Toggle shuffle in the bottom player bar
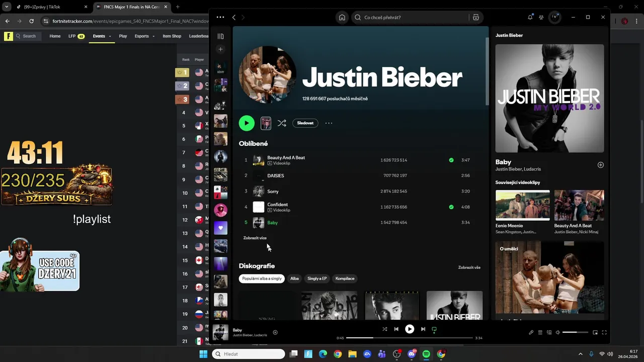Viewport: 644px width, 362px height. (x=385, y=329)
